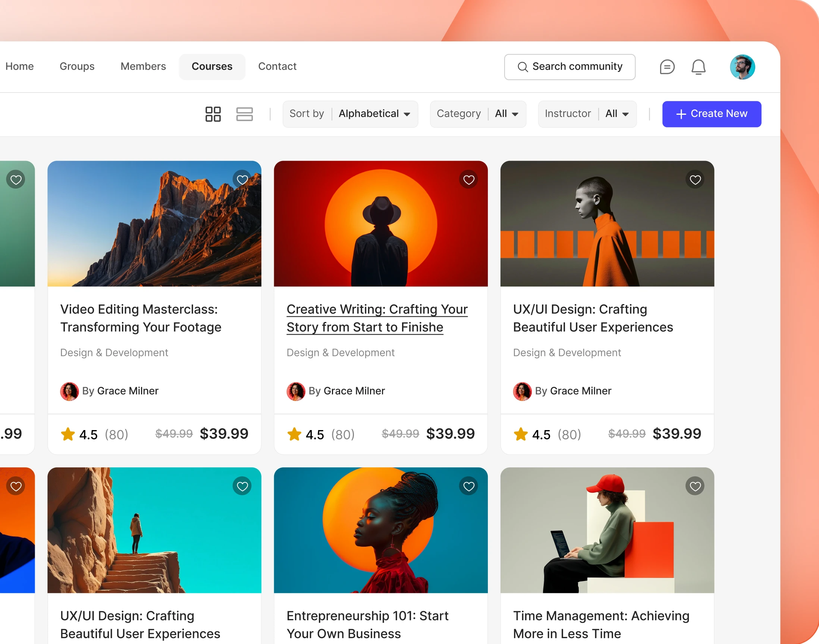Go to the Groups tab
This screenshot has height=644, width=819.
77,66
